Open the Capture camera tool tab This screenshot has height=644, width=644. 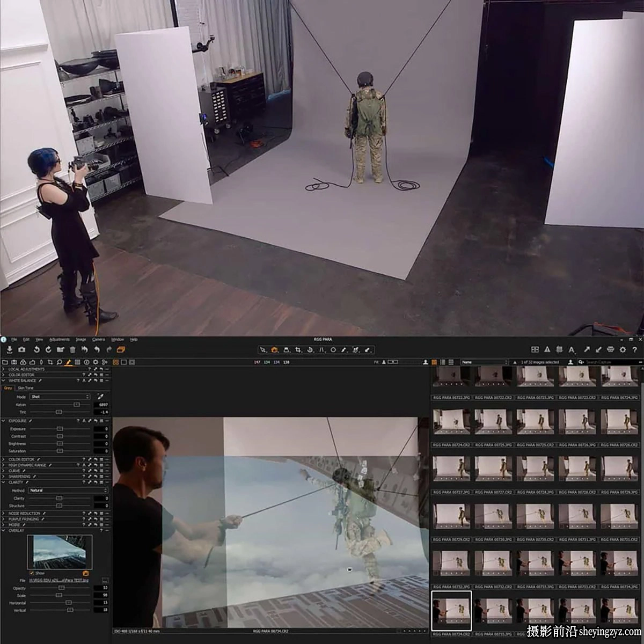tap(14, 362)
